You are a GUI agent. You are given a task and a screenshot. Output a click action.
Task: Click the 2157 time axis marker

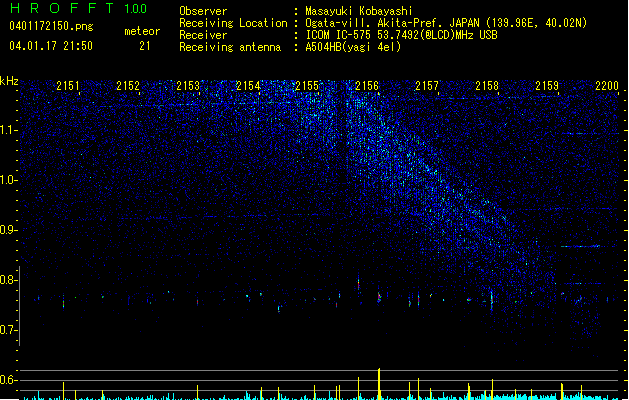click(x=427, y=85)
